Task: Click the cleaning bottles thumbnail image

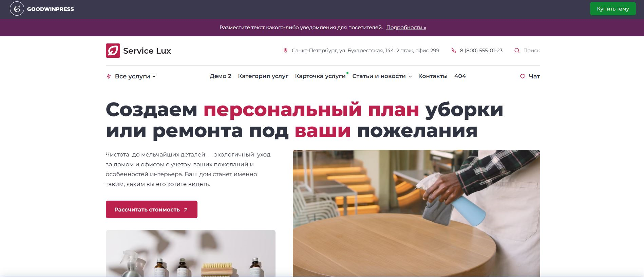Action: tap(191, 253)
